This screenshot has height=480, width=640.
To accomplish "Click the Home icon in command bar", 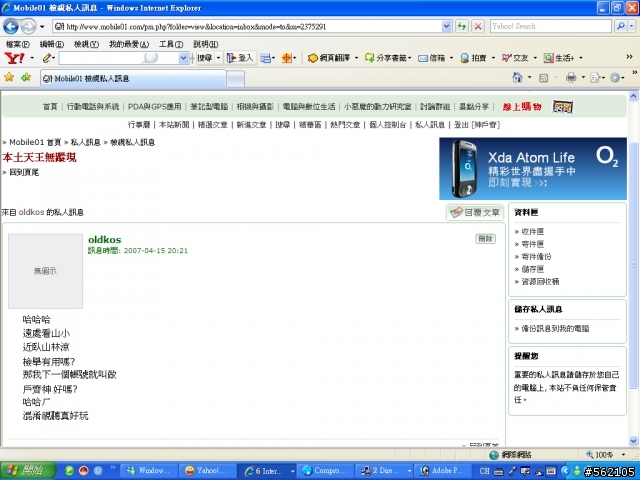I will click(x=517, y=78).
